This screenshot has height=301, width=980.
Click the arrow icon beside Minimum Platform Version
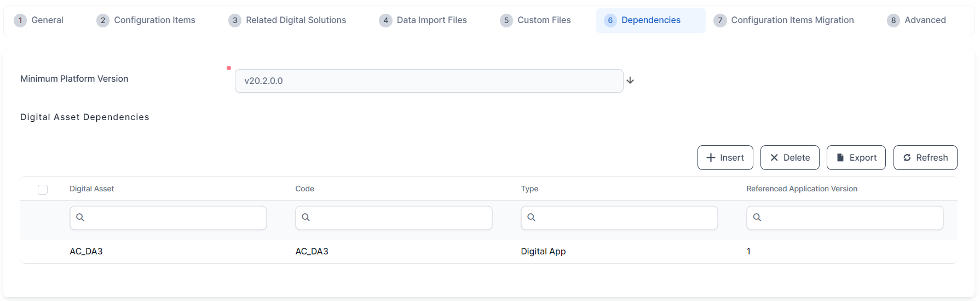[x=630, y=81]
